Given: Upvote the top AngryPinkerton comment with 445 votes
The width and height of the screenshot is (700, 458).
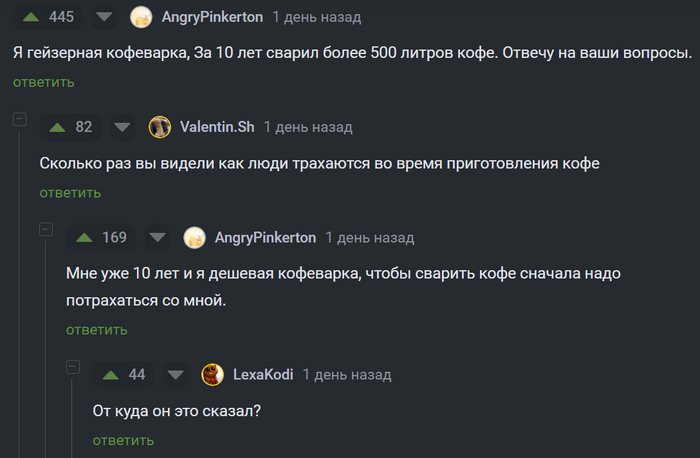Looking at the screenshot, I should pyautogui.click(x=31, y=17).
